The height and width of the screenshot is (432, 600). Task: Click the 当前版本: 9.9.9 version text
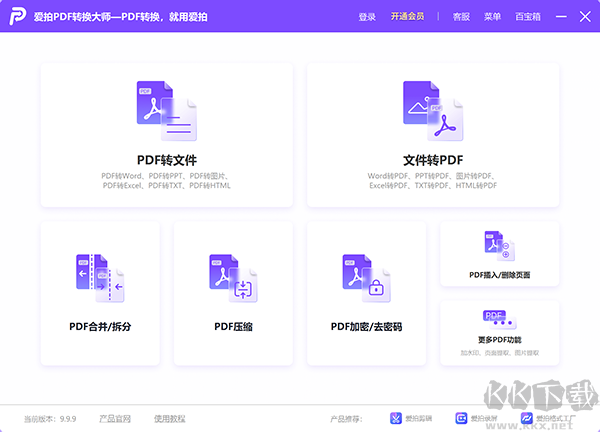tap(50, 419)
